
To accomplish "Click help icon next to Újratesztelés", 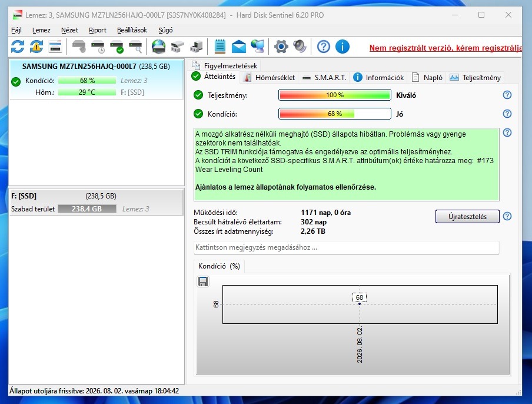I will click(507, 216).
